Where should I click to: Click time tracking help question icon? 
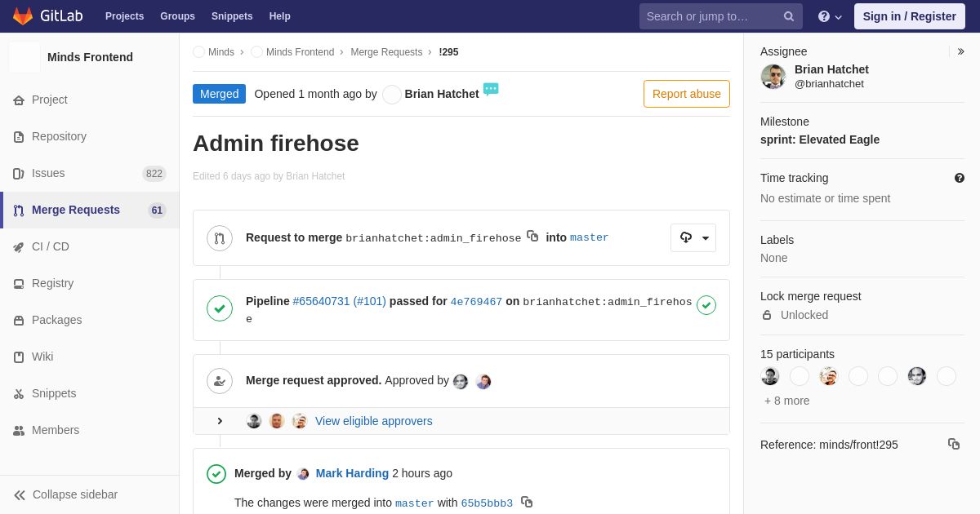click(x=960, y=178)
